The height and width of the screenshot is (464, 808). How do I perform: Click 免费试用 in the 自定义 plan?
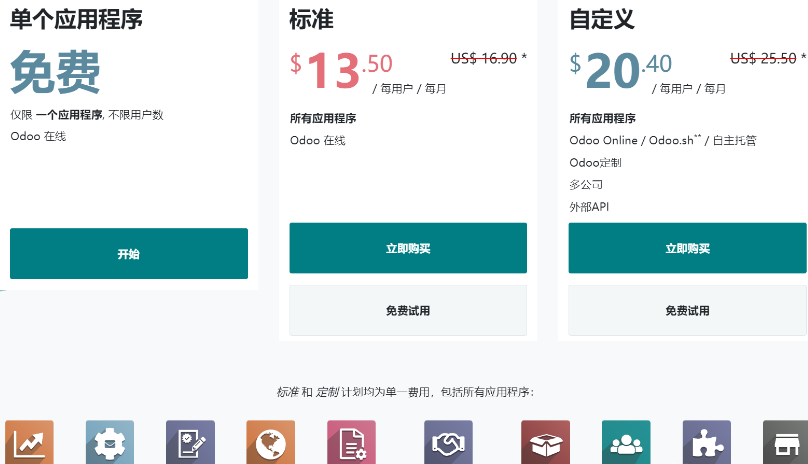tap(687, 310)
